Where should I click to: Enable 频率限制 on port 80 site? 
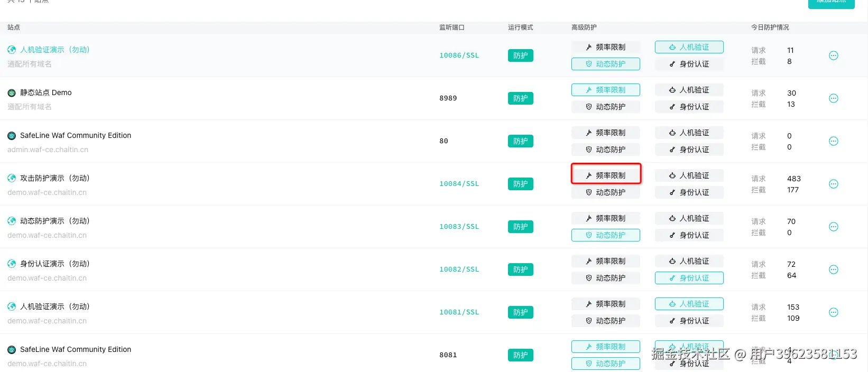(606, 133)
